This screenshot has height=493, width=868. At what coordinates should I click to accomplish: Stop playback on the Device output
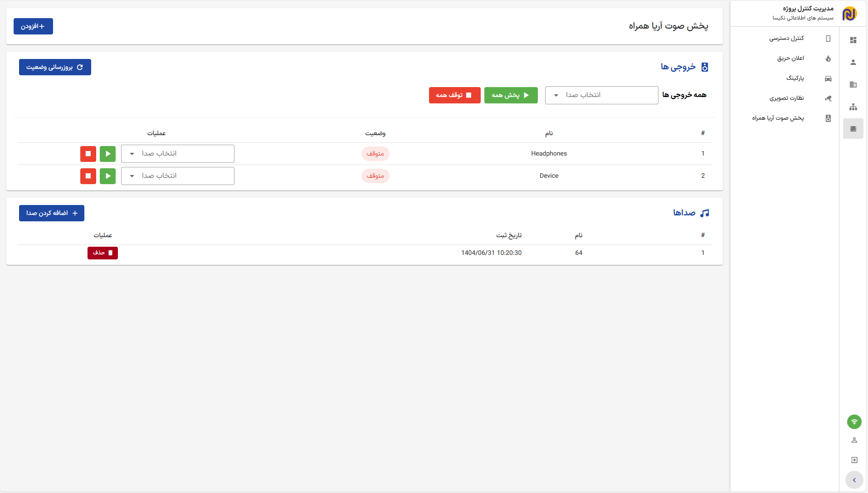(x=88, y=176)
